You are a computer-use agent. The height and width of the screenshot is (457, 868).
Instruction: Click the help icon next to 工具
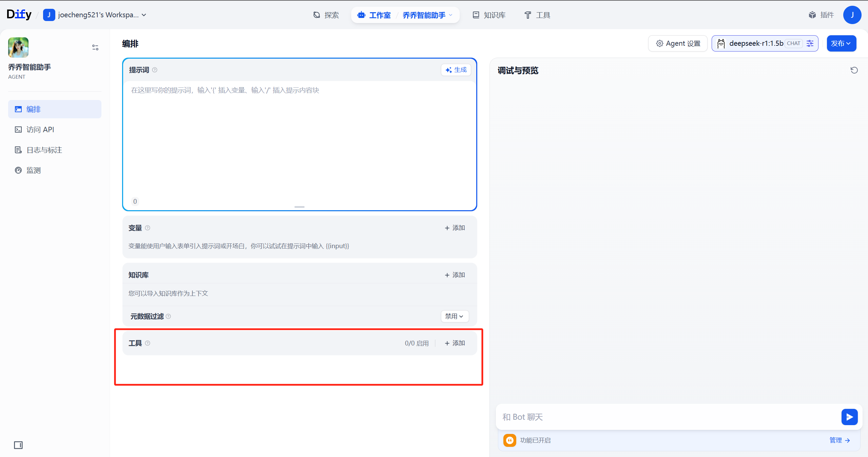click(x=148, y=343)
